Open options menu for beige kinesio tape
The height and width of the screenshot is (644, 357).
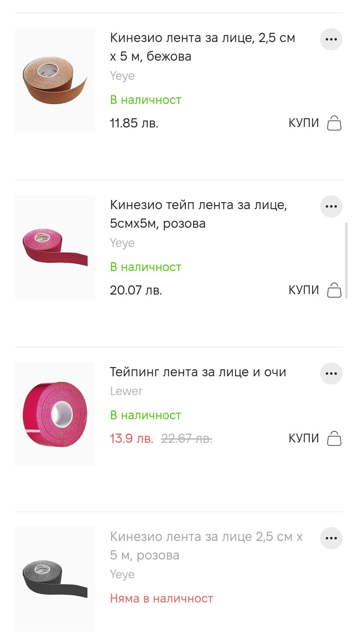coord(331,39)
